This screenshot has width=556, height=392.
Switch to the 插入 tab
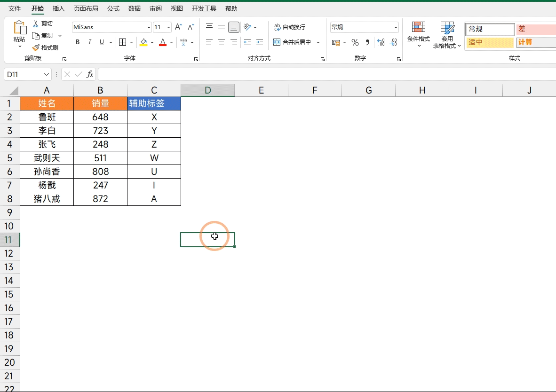click(58, 8)
